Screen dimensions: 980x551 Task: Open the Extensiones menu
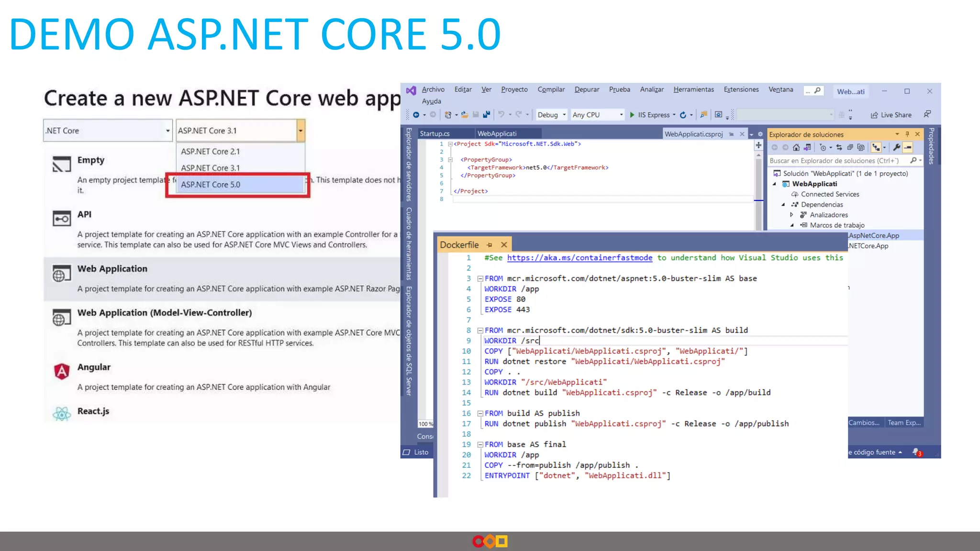[741, 89]
